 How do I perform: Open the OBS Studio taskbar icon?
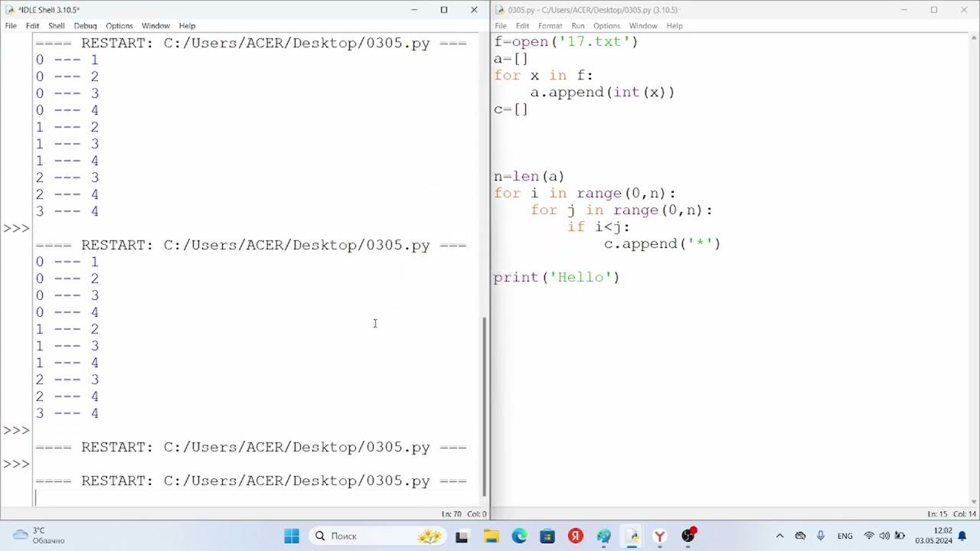pyautogui.click(x=688, y=536)
